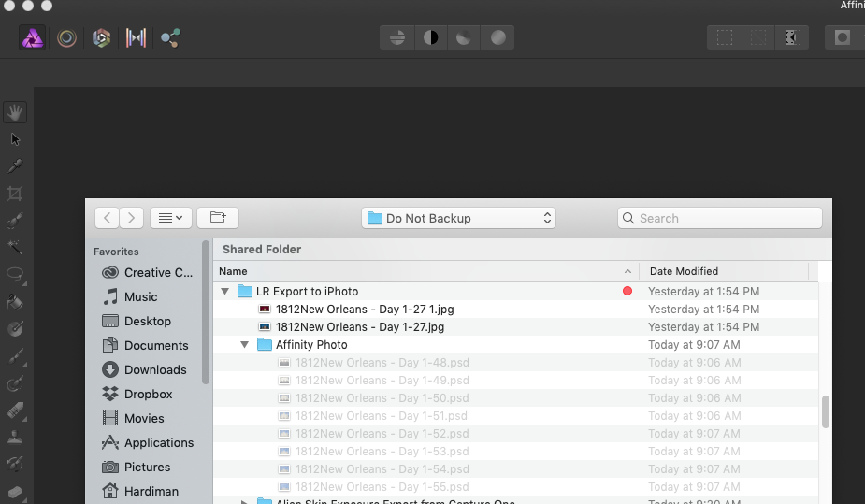Select the Freehand Selection lasso tool
This screenshot has width=865, height=504.
point(15,275)
